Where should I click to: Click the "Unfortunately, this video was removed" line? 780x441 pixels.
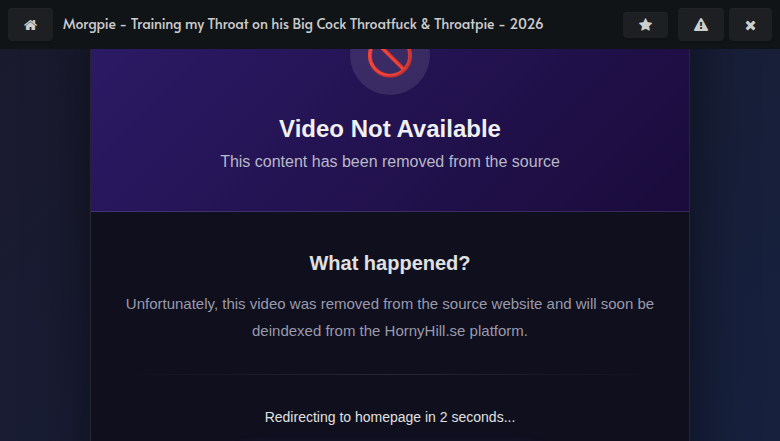point(390,304)
